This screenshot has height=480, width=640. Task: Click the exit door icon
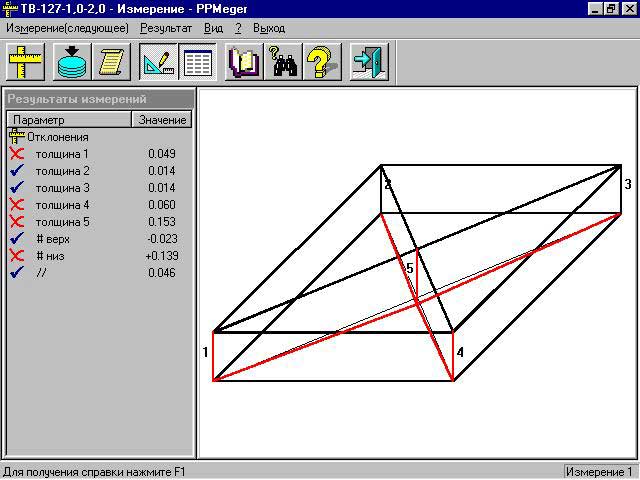pyautogui.click(x=369, y=62)
